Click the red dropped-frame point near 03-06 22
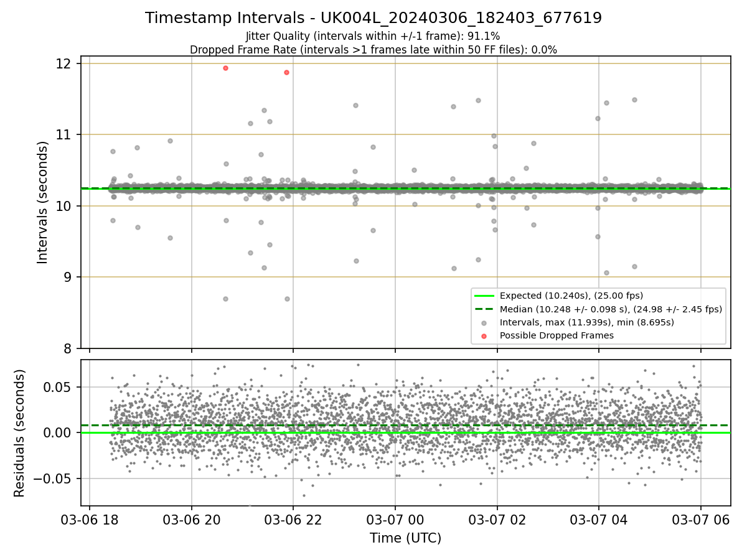This screenshot has width=747, height=560. tap(286, 72)
